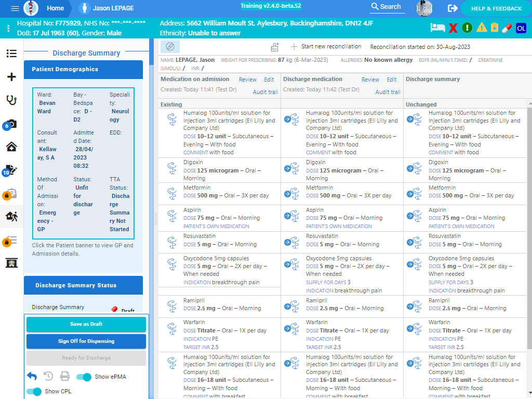Click the blue undo back arrow icon
This screenshot has width=532, height=399.
32,376
